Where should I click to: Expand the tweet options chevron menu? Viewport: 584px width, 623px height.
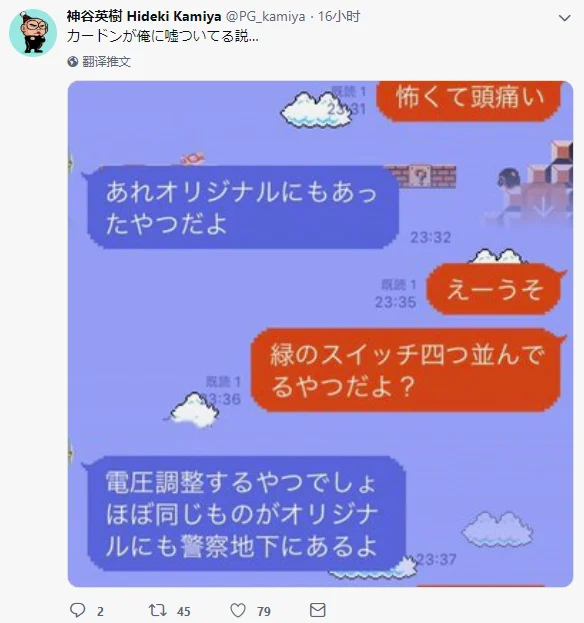tap(565, 18)
